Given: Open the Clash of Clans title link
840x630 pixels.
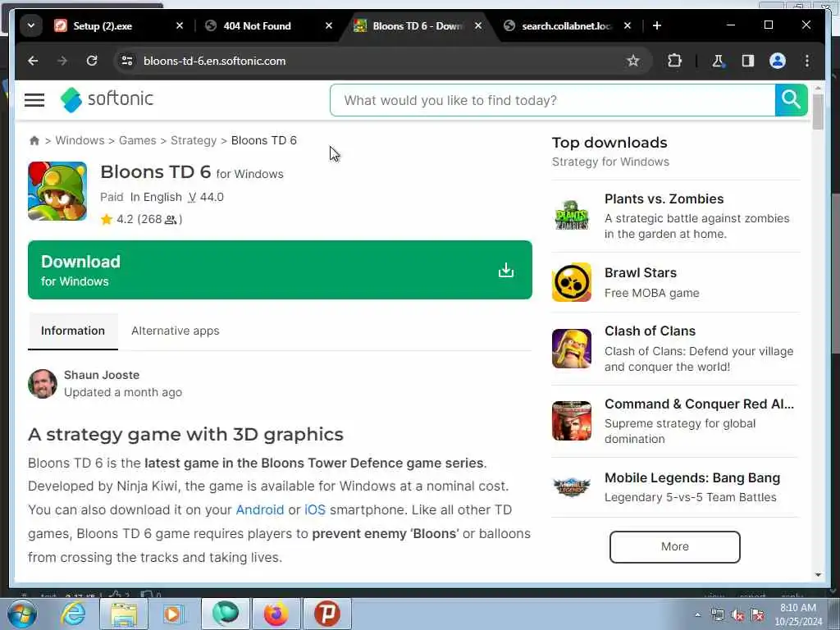Looking at the screenshot, I should click(x=650, y=331).
